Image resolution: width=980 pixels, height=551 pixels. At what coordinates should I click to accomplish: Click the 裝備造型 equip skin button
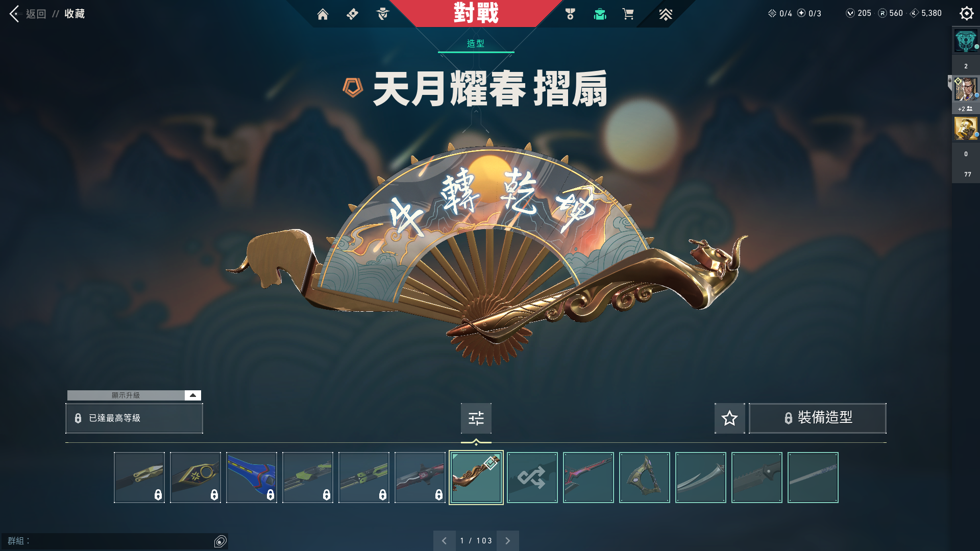pyautogui.click(x=817, y=418)
